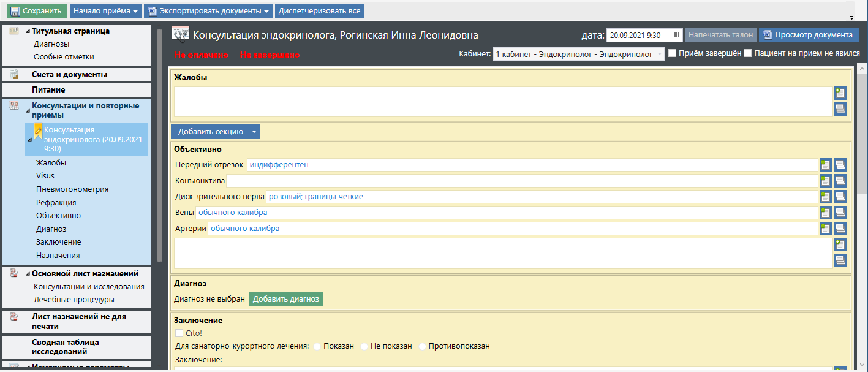Enable the Cito! checkbox

[179, 333]
